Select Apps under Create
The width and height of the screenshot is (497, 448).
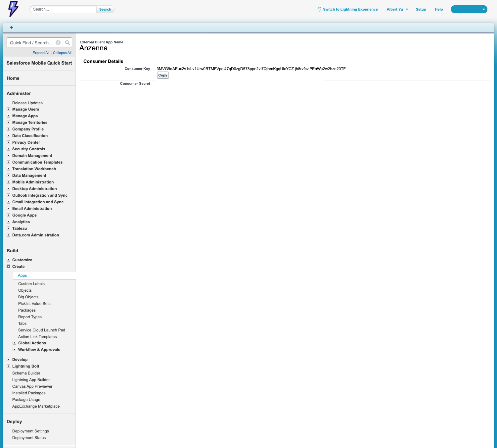(22, 275)
